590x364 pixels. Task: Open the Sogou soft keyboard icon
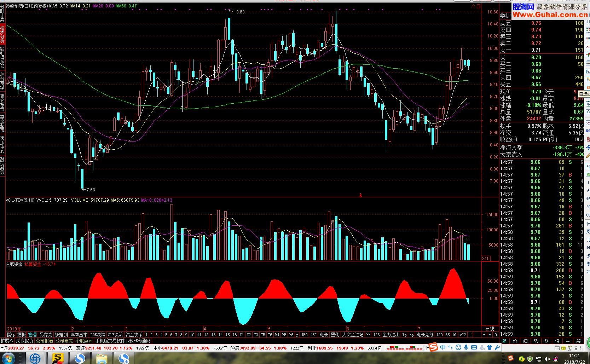click(474, 347)
